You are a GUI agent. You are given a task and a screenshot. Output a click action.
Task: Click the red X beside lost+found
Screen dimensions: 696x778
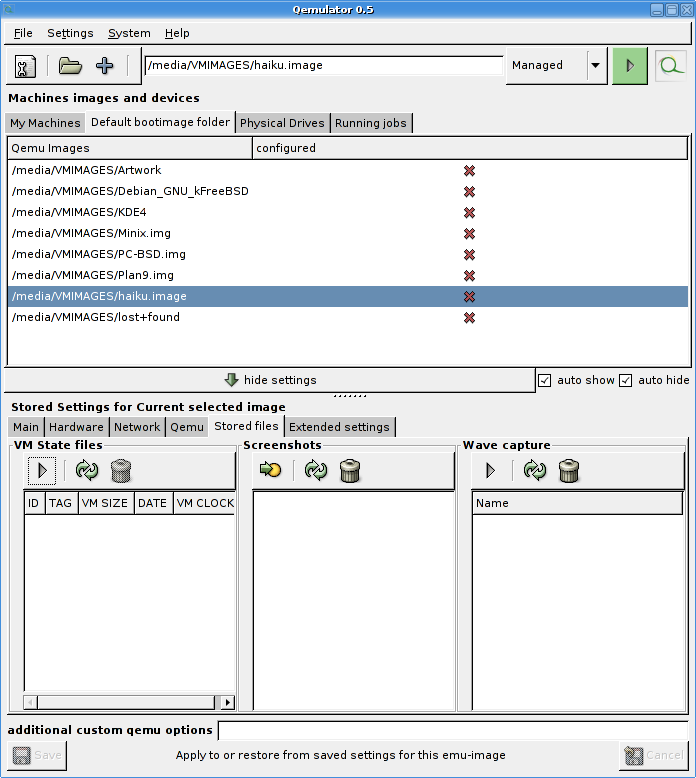(x=469, y=318)
